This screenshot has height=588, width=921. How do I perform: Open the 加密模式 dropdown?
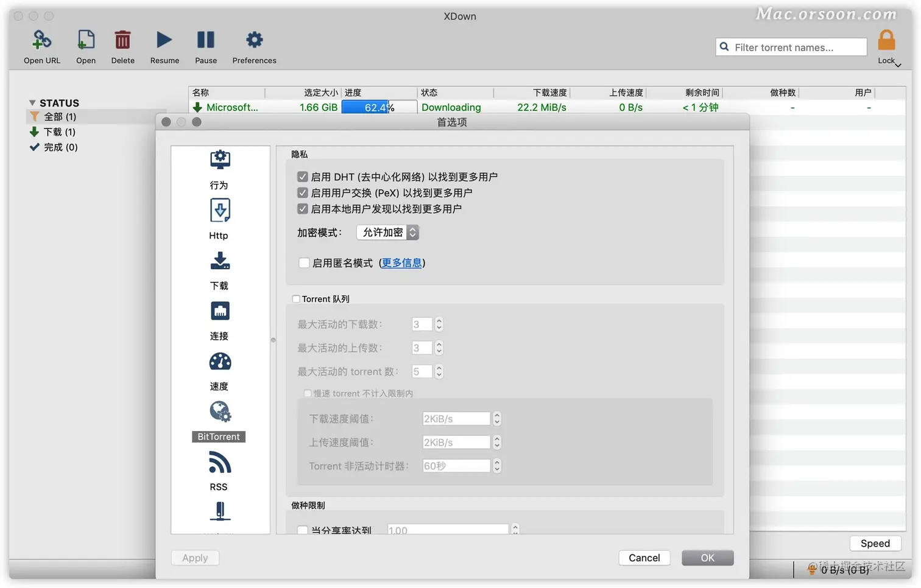387,233
